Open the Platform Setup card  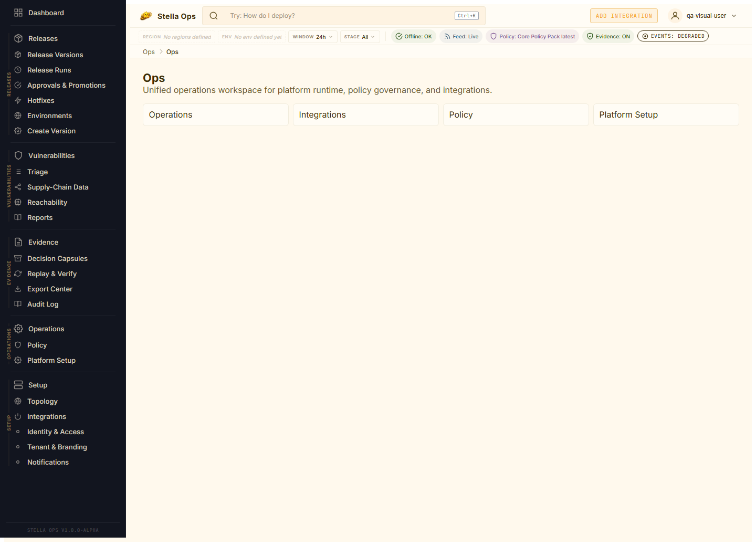click(x=666, y=114)
